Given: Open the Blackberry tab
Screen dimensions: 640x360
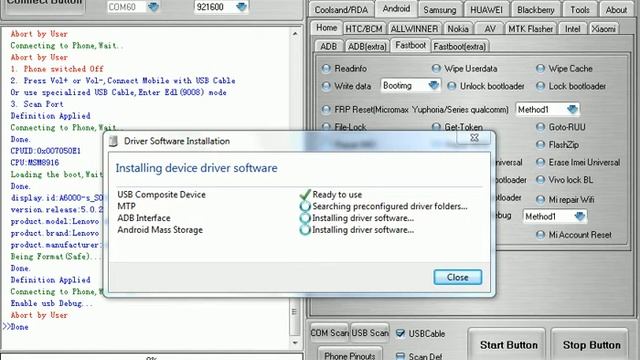Looking at the screenshot, I should tap(536, 10).
